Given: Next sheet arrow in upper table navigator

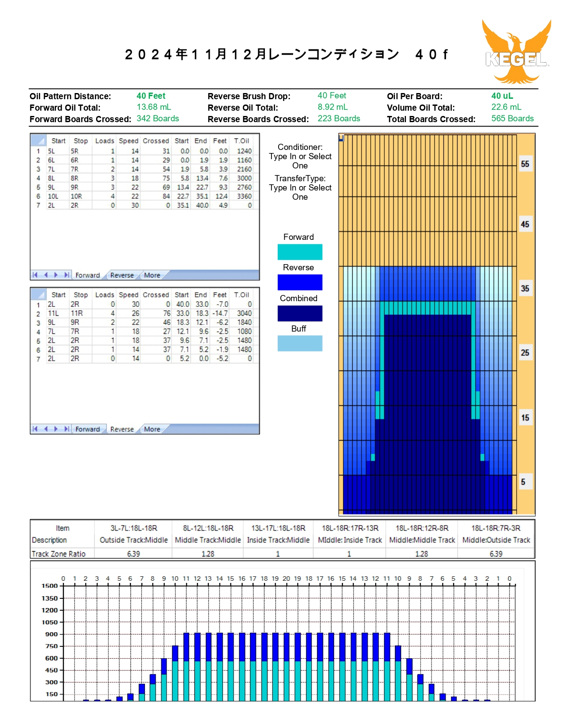Looking at the screenshot, I should click(x=56, y=275).
